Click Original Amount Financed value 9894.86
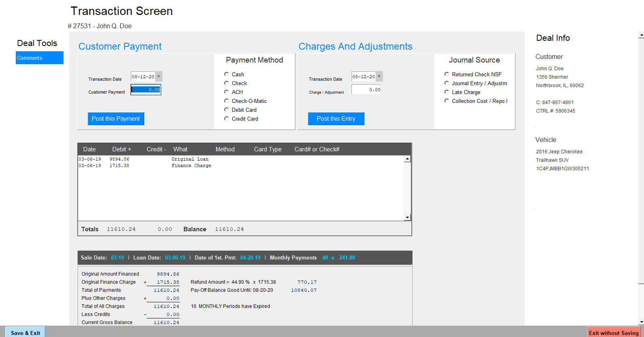Screen dimensions: 644x337 point(168,274)
